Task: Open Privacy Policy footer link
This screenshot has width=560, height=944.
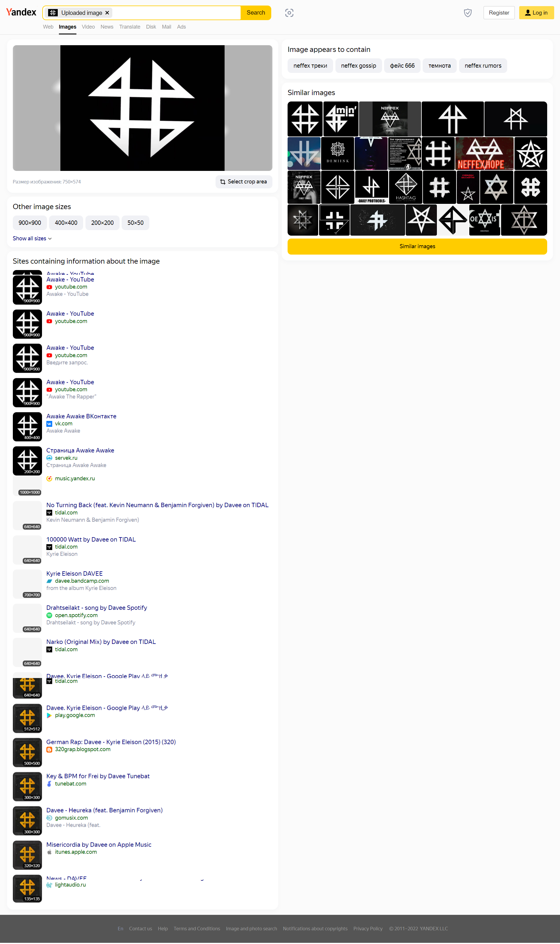Action: tap(367, 929)
